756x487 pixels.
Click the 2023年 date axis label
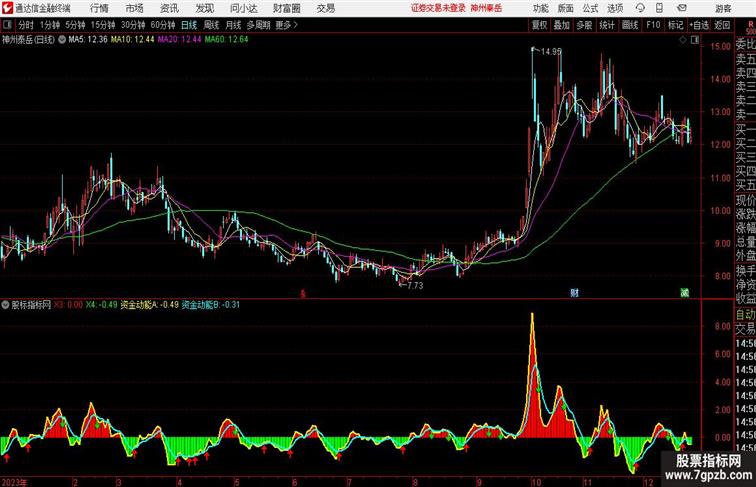tap(14, 482)
